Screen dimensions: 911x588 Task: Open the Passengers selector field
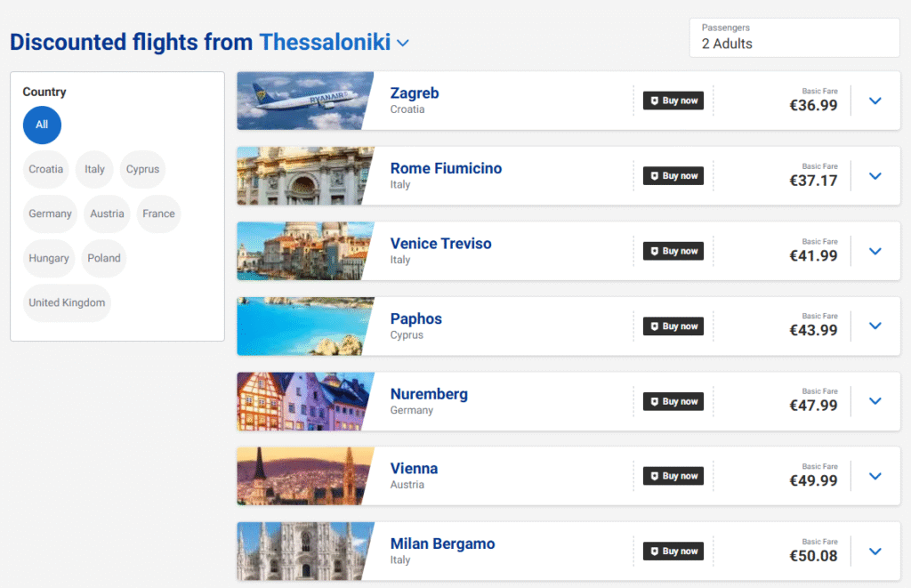tap(794, 37)
